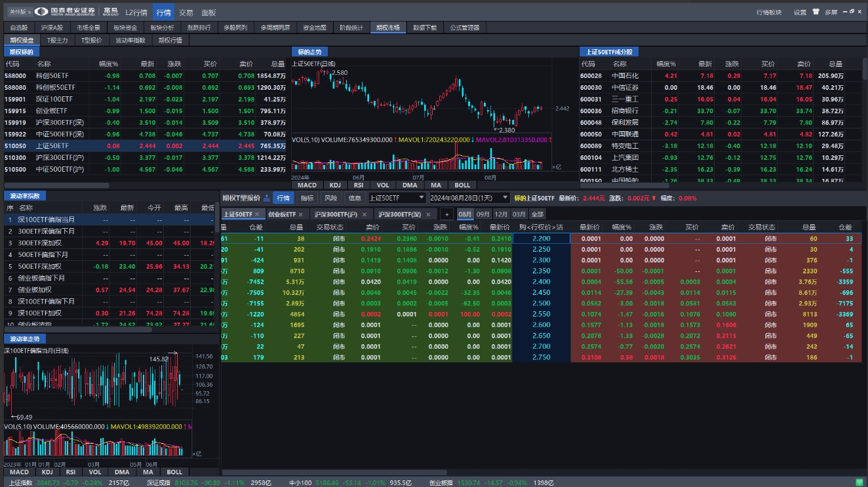Image resolution: width=868 pixels, height=487 pixels.
Task: Click the 上证50ETF成分股 panel title
Action: pos(609,52)
